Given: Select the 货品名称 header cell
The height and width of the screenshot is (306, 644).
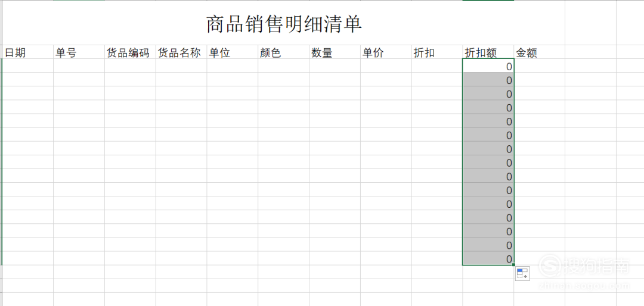Looking at the screenshot, I should 181,52.
